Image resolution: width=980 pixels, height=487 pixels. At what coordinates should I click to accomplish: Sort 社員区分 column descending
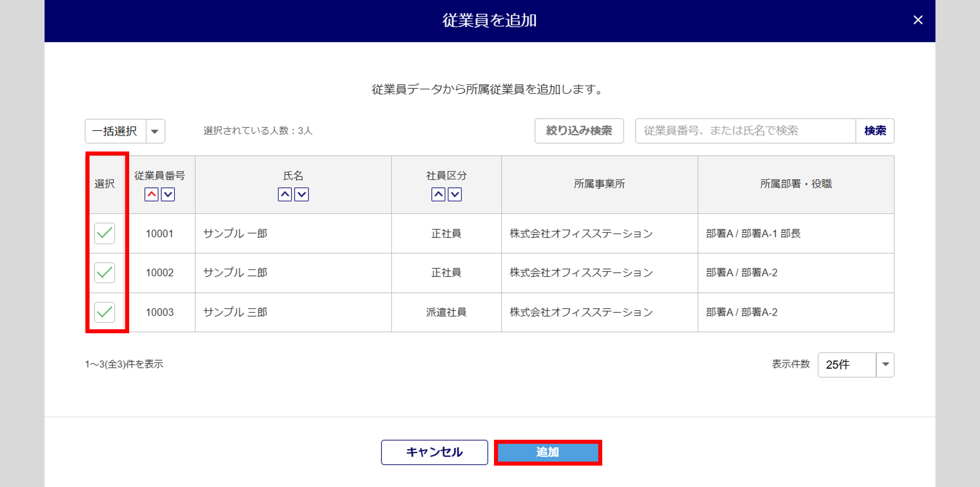[x=455, y=194]
